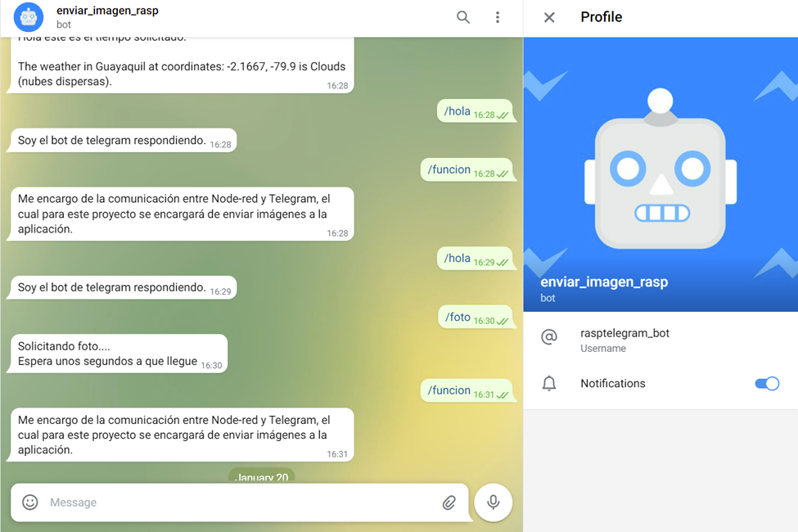The image size is (798, 532).
Task: Close the Profile panel
Action: 549,16
